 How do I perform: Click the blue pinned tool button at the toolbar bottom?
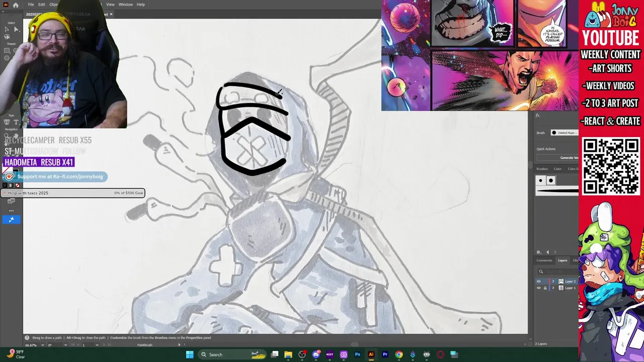pos(11,219)
